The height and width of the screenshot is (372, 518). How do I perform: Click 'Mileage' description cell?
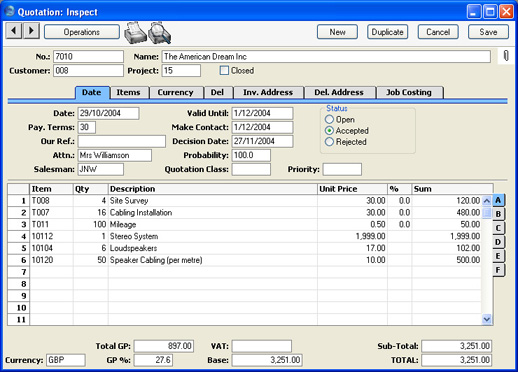pyautogui.click(x=212, y=224)
